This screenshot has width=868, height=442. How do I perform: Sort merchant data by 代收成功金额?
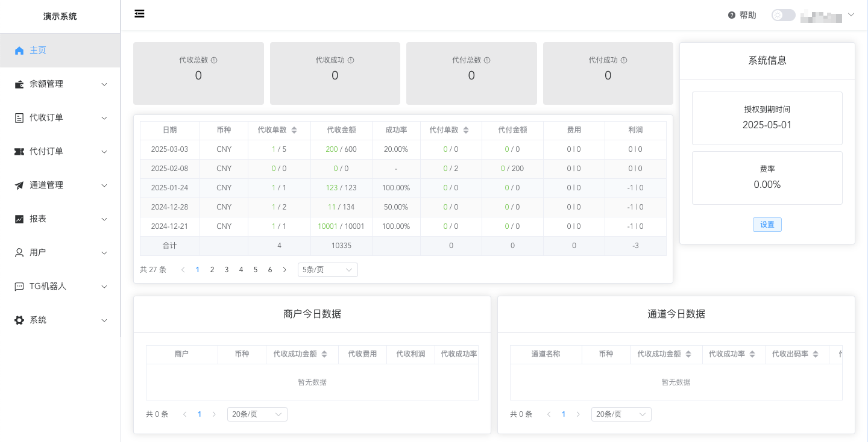point(324,354)
